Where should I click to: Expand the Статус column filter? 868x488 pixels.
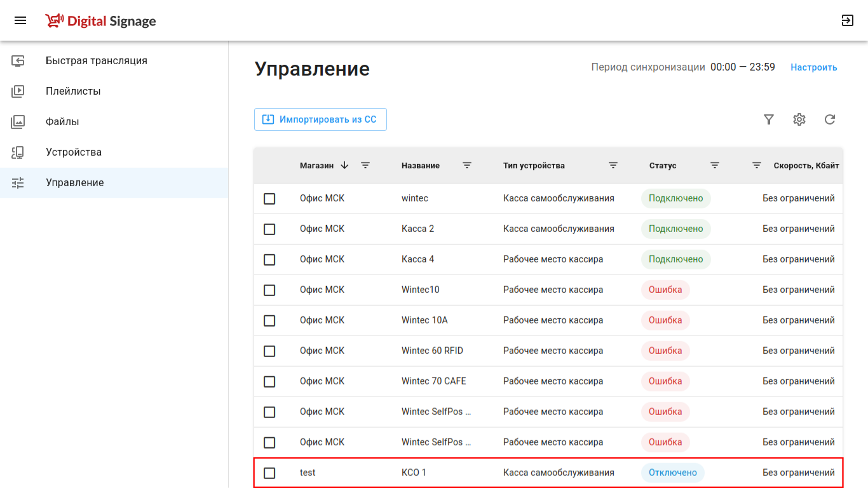click(x=715, y=165)
